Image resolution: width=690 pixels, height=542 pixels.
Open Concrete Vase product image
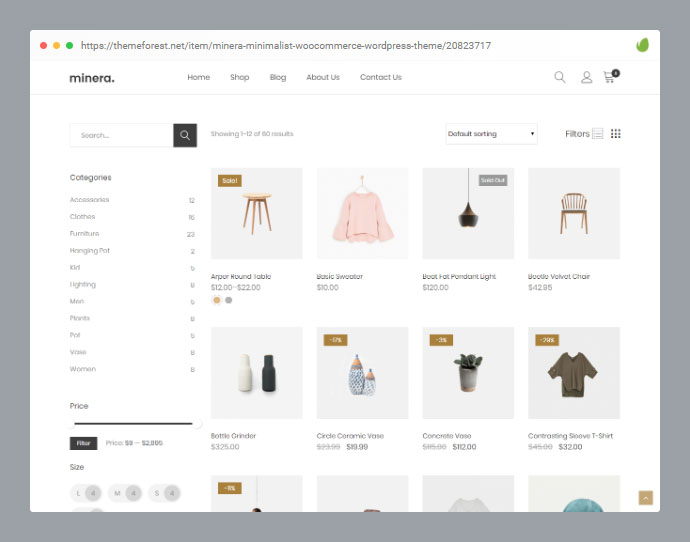point(468,373)
